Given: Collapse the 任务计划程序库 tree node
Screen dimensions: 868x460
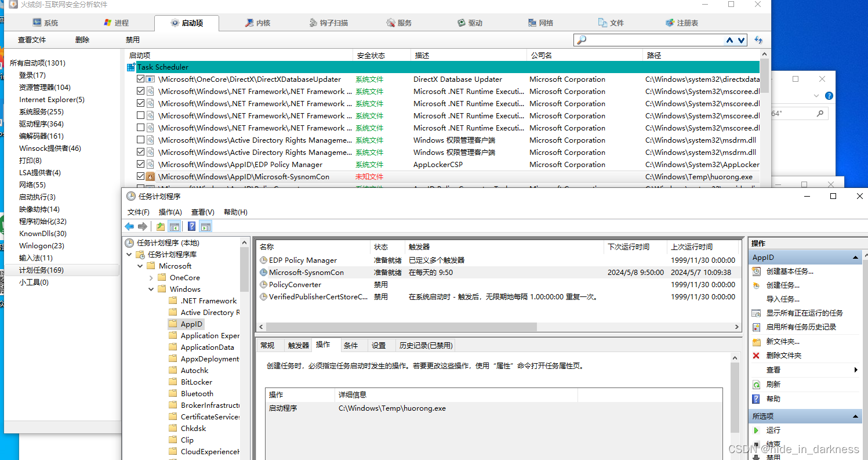Looking at the screenshot, I should pos(129,255).
